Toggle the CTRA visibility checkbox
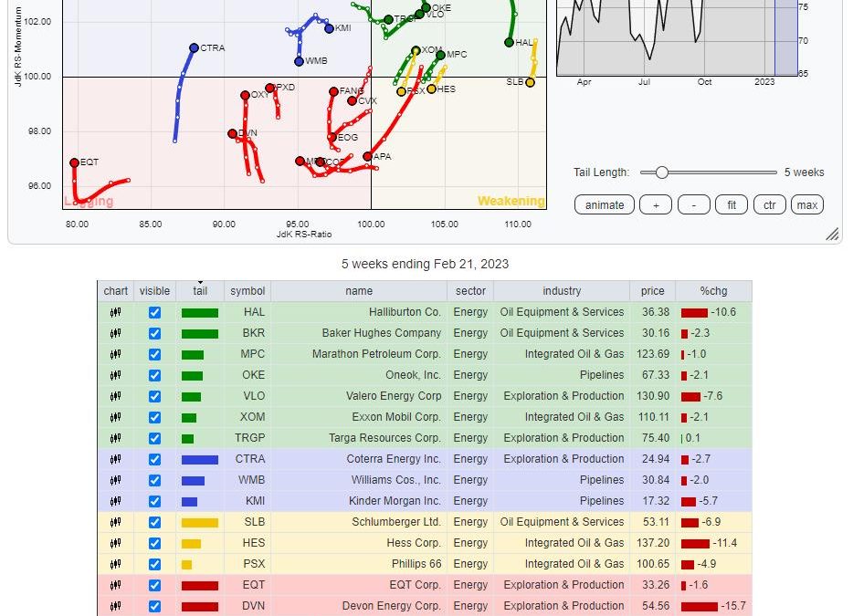Image resolution: width=853 pixels, height=616 pixels. pyautogui.click(x=154, y=459)
